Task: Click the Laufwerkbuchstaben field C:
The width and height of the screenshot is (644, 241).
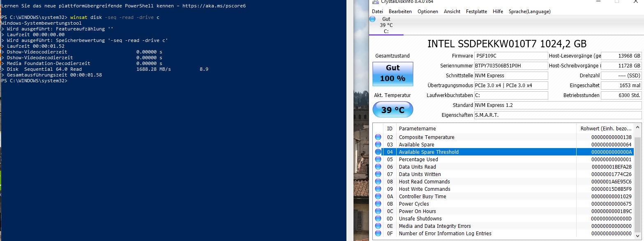Action: (511, 95)
